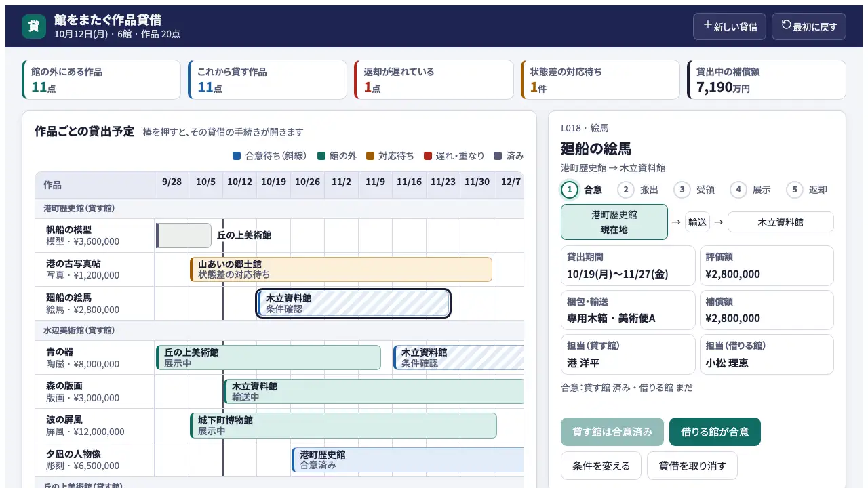Click the plus icon on 新しい貸借

click(707, 25)
